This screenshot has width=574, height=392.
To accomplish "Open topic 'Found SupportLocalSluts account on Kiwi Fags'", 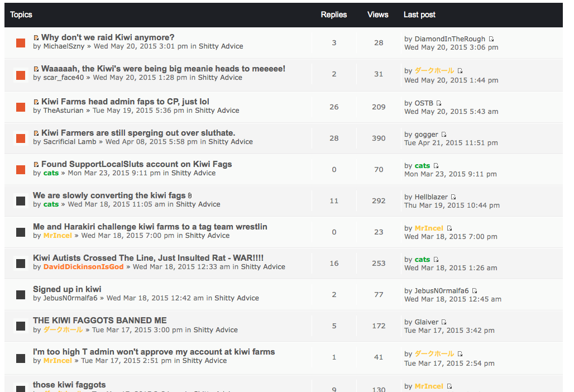I will [137, 164].
